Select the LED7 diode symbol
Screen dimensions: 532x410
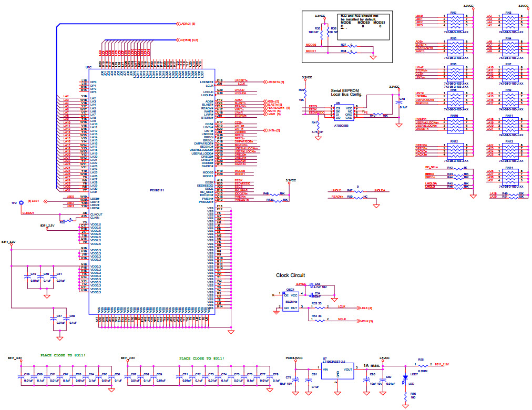pos(405,379)
